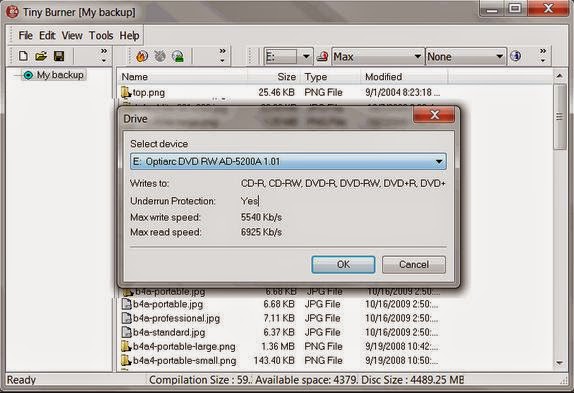Viewport: 574px width, 393px height.
Task: Sort list by Size column header
Action: (274, 77)
